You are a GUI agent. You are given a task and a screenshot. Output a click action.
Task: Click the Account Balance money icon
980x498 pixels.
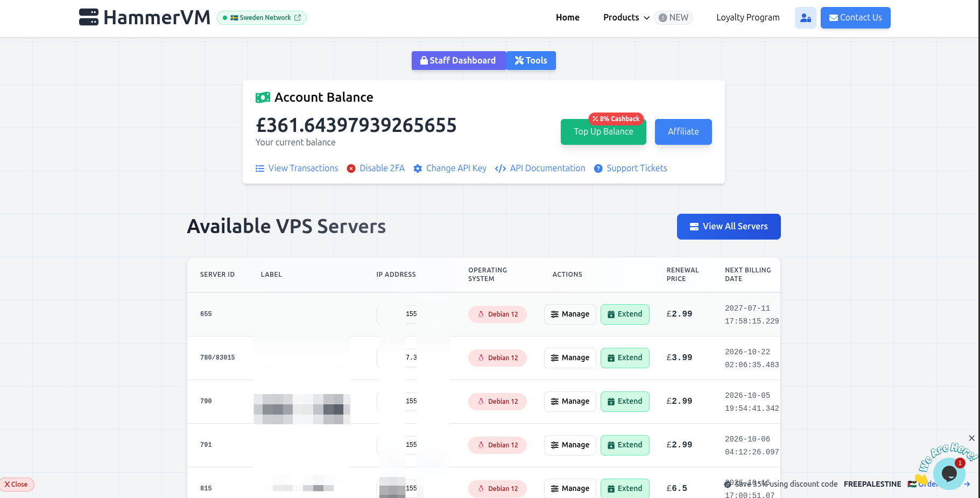[x=263, y=97]
